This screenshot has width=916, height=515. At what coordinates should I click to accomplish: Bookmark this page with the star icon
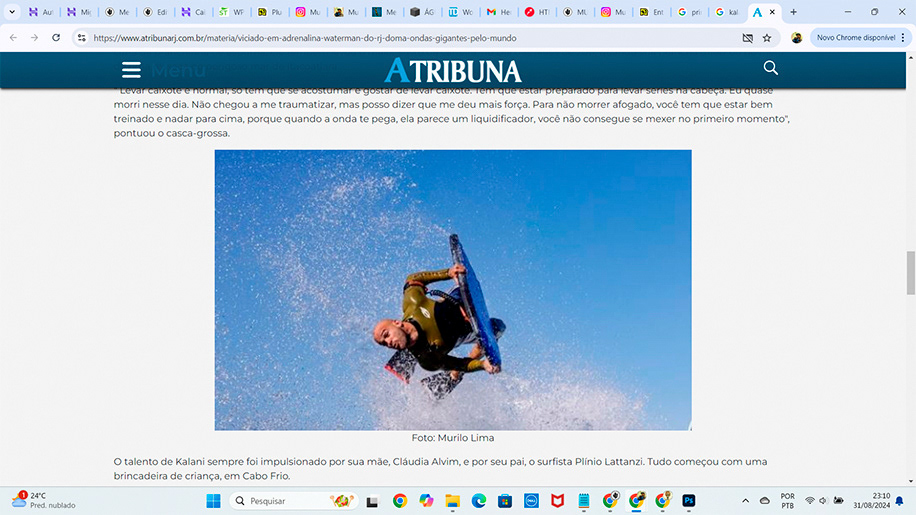coord(767,38)
